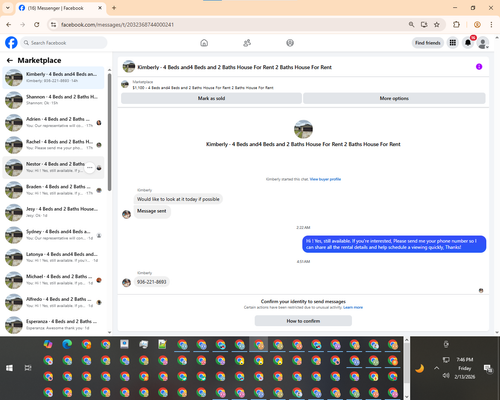500x400 pixels.
Task: Select the Messenger | Facebook browser tab
Action: tap(61, 8)
